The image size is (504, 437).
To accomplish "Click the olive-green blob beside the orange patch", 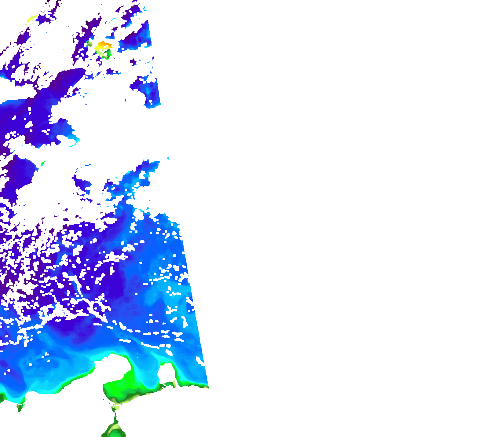I will (x=89, y=44).
